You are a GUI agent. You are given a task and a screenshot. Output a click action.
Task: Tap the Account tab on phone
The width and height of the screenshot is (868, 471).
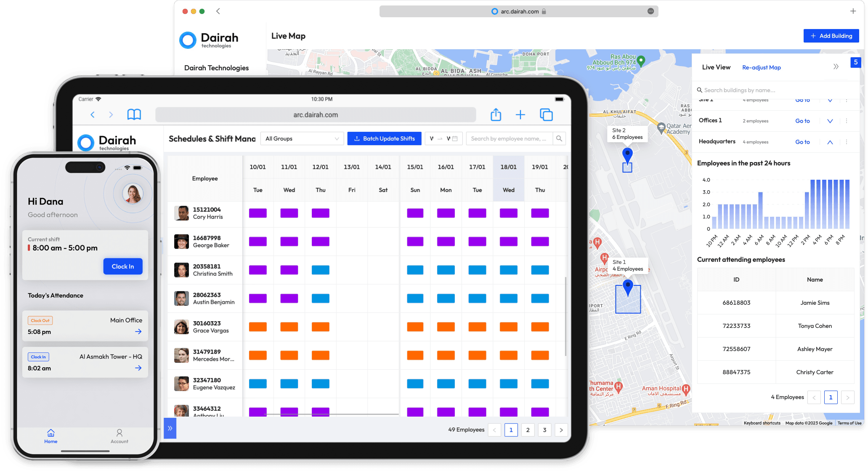pyautogui.click(x=119, y=436)
